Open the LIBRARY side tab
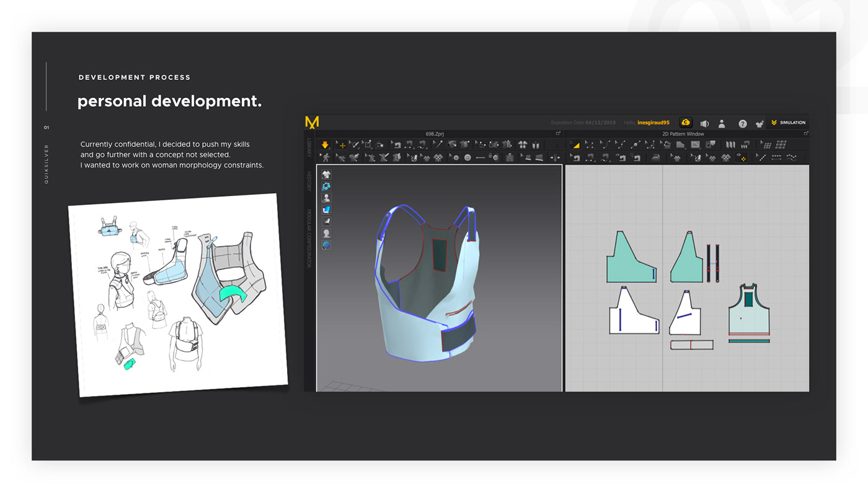Screen dimensions: 868x489 [309, 148]
